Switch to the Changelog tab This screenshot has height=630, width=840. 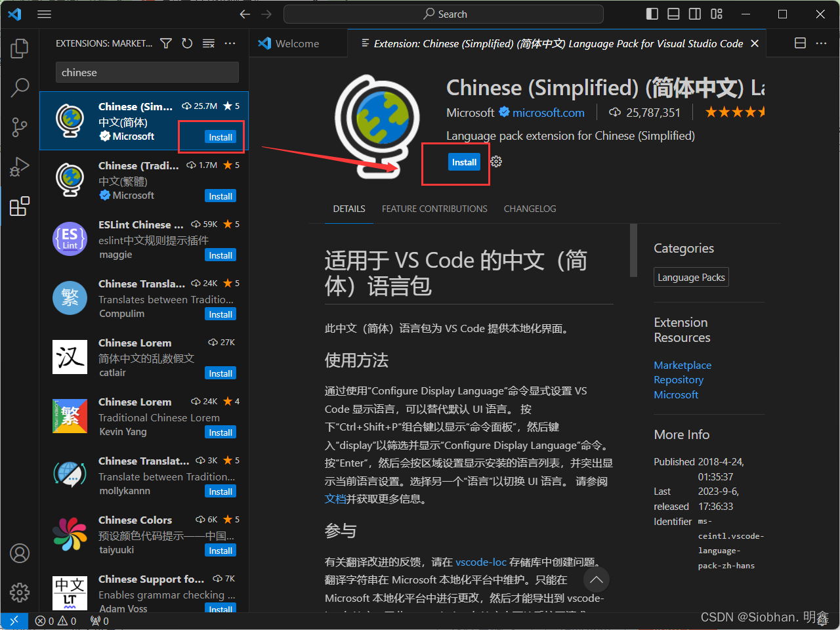[x=530, y=209]
